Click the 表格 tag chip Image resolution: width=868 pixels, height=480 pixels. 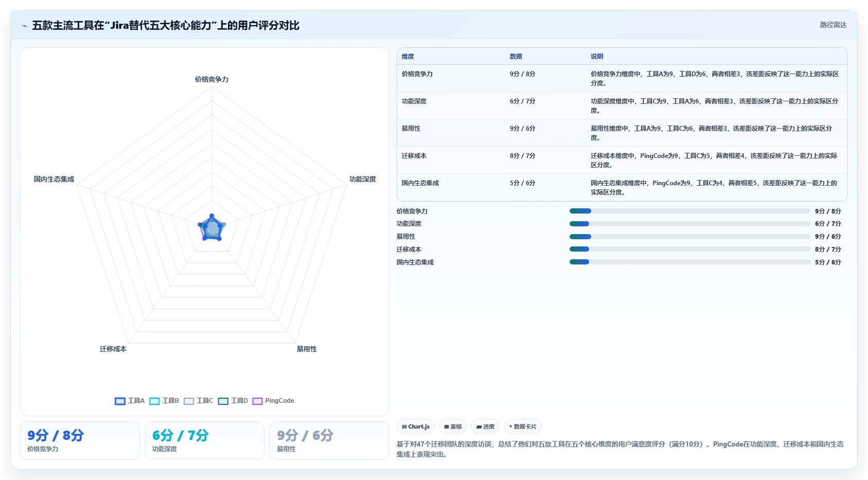tap(453, 426)
